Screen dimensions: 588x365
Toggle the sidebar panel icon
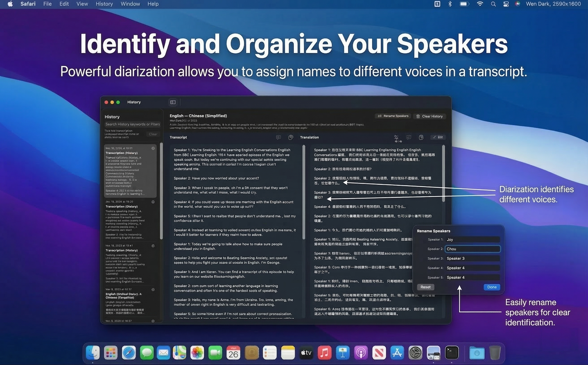[173, 102]
